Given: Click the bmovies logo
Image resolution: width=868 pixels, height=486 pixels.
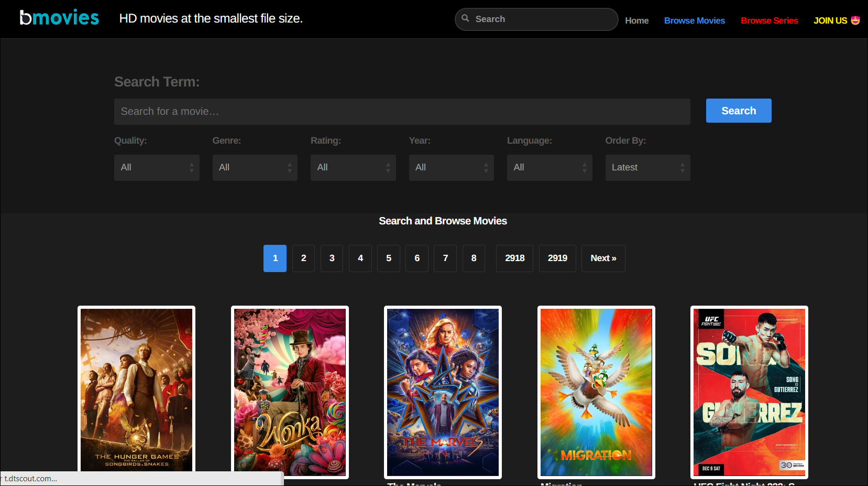Looking at the screenshot, I should (x=59, y=17).
